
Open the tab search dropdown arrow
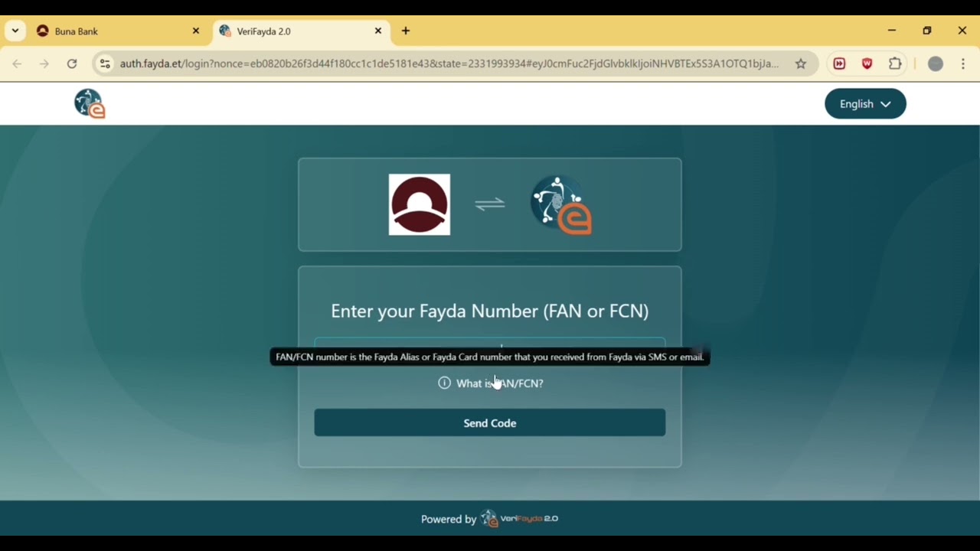coord(15,31)
